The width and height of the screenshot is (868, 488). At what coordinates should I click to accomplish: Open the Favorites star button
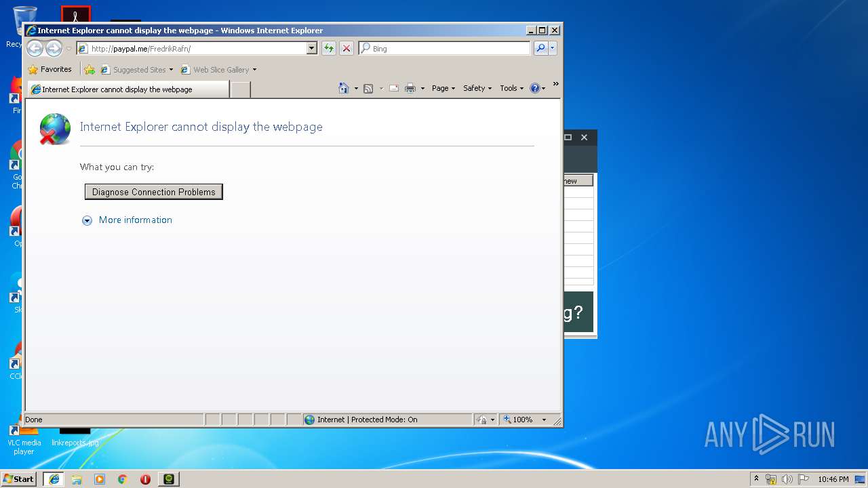click(x=50, y=69)
